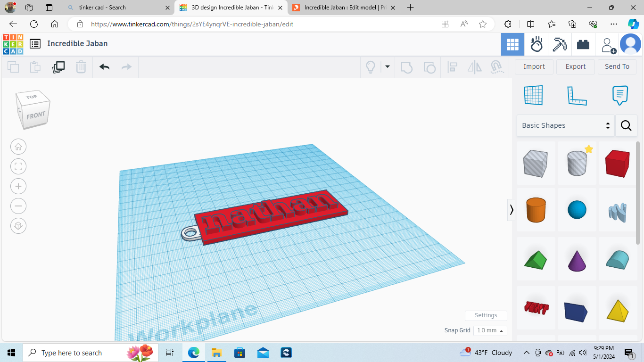Open the Workplane tool
This screenshot has height=362, width=644.
click(533, 96)
